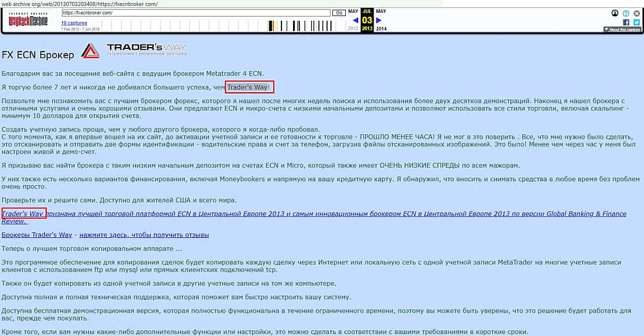This screenshot has height=336, width=644.
Task: Click the highlighted 'Trader's Way!' text
Action: (249, 87)
